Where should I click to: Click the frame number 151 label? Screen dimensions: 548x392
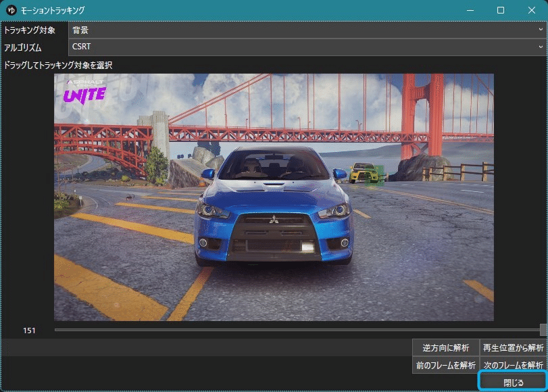tap(29, 330)
